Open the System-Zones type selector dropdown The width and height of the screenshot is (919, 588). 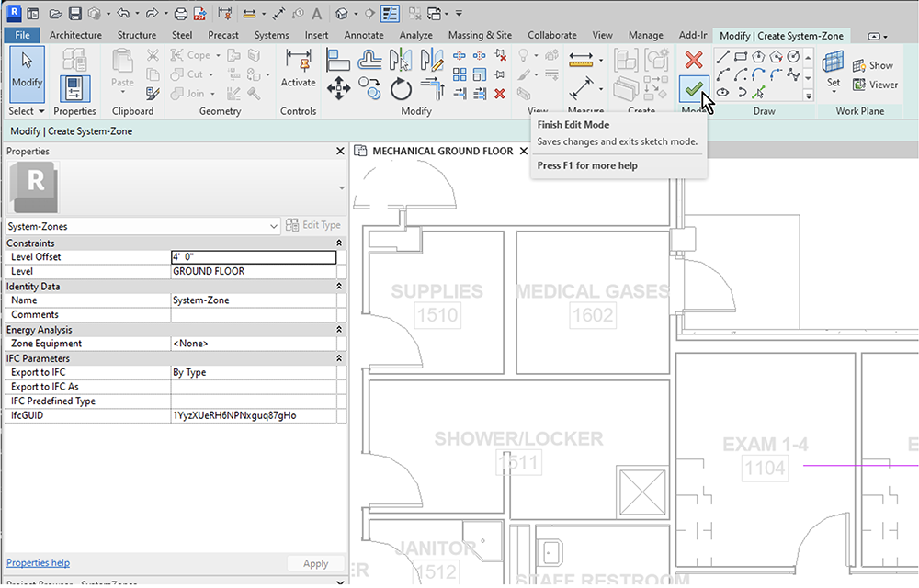pyautogui.click(x=273, y=226)
